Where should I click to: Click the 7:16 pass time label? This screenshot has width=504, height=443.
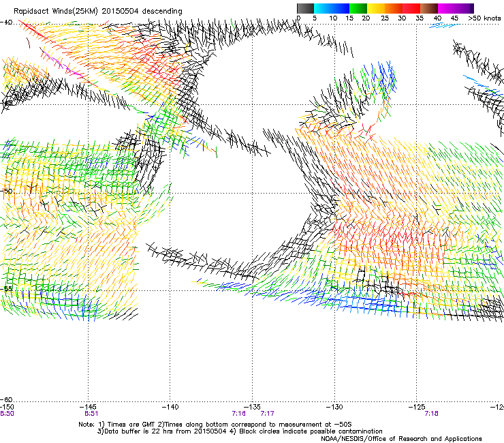click(x=239, y=414)
